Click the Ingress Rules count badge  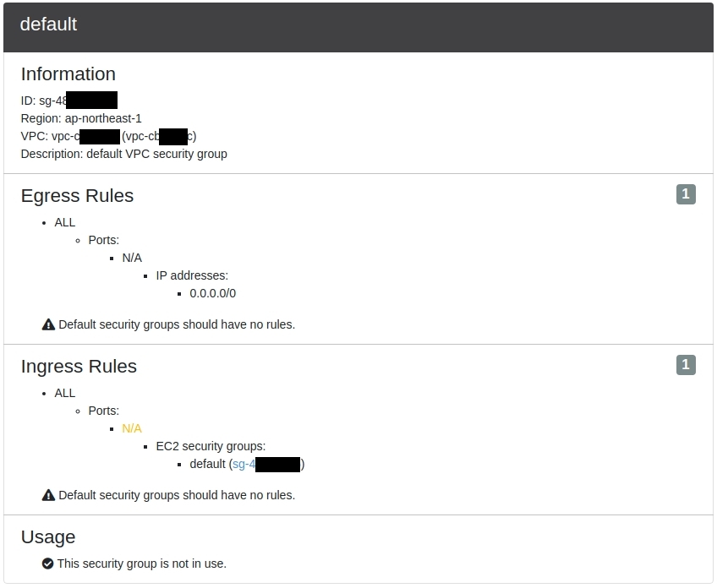coord(685,365)
